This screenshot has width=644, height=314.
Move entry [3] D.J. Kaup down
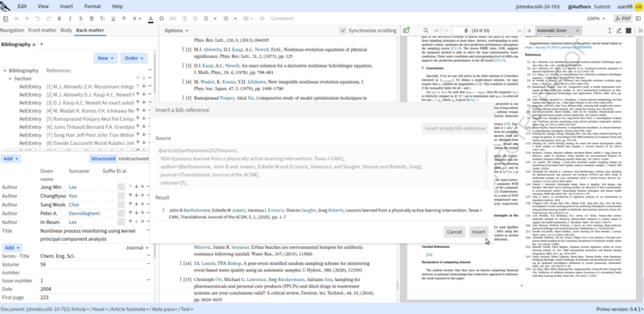pyautogui.click(x=144, y=102)
